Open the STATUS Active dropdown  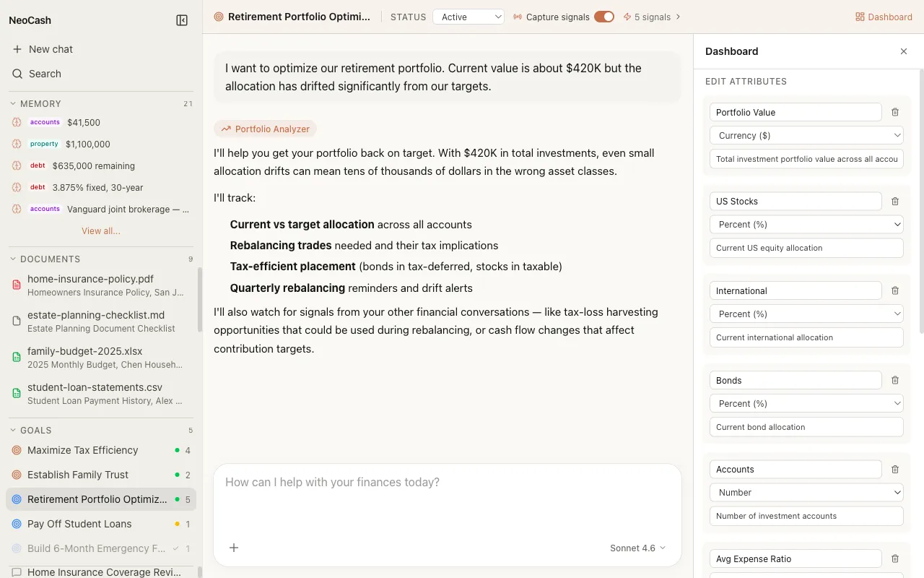click(x=468, y=17)
